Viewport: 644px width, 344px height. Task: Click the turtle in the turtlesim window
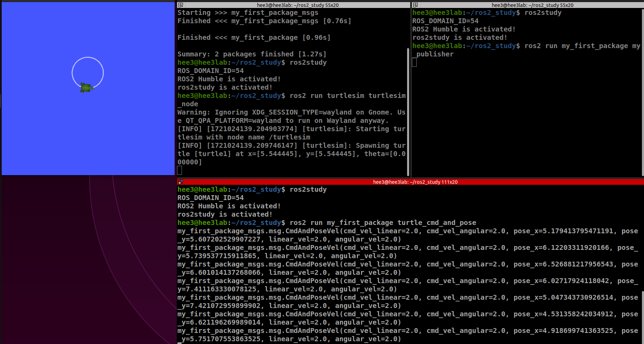86,88
